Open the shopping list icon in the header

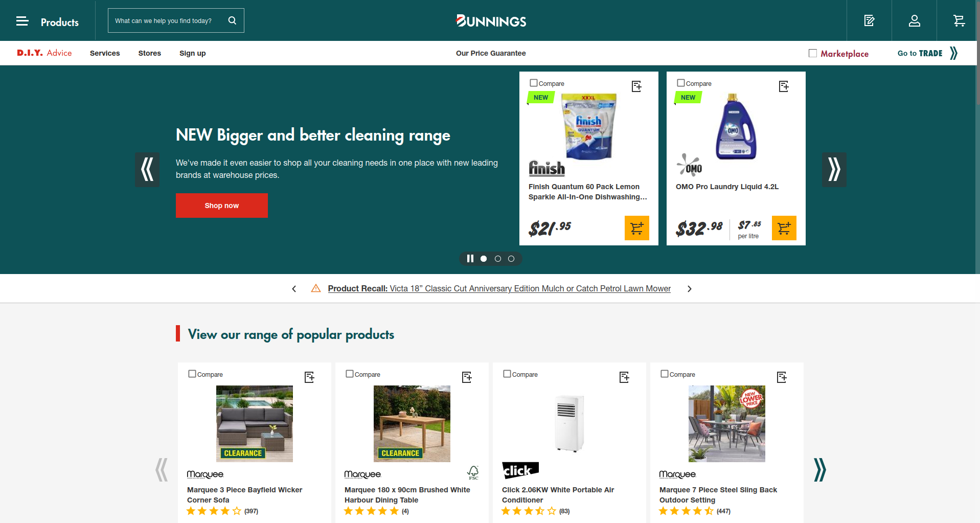(x=869, y=20)
